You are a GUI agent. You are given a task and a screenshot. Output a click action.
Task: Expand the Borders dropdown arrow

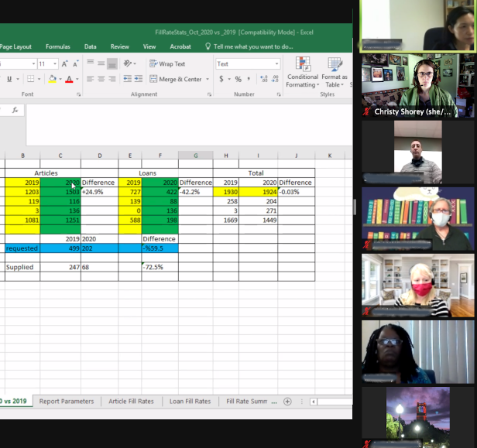39,79
